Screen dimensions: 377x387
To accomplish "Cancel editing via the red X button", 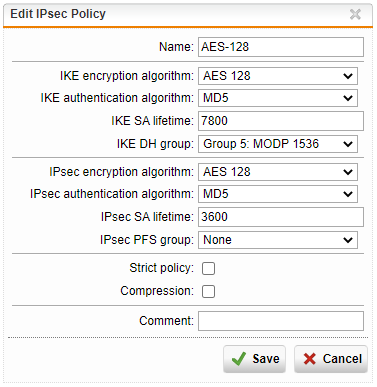I will coord(331,359).
